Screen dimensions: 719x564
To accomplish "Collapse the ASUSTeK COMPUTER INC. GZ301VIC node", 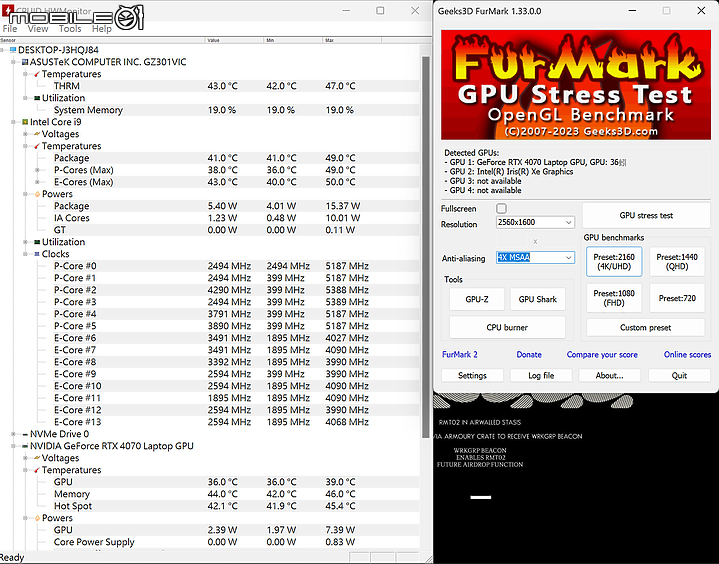I will pos(13,61).
